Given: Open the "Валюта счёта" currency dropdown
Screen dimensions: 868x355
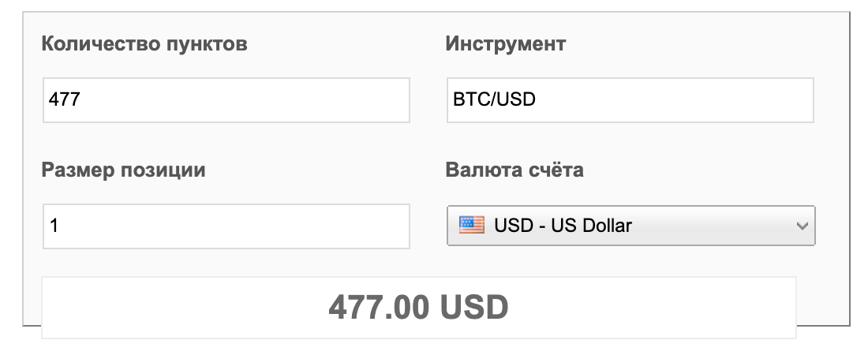Looking at the screenshot, I should [x=630, y=226].
